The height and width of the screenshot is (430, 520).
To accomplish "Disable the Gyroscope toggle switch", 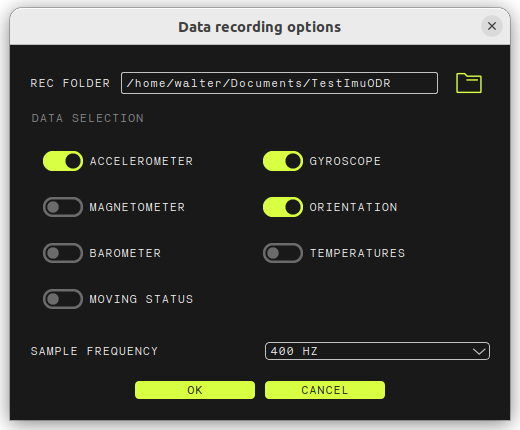I will pyautogui.click(x=283, y=161).
